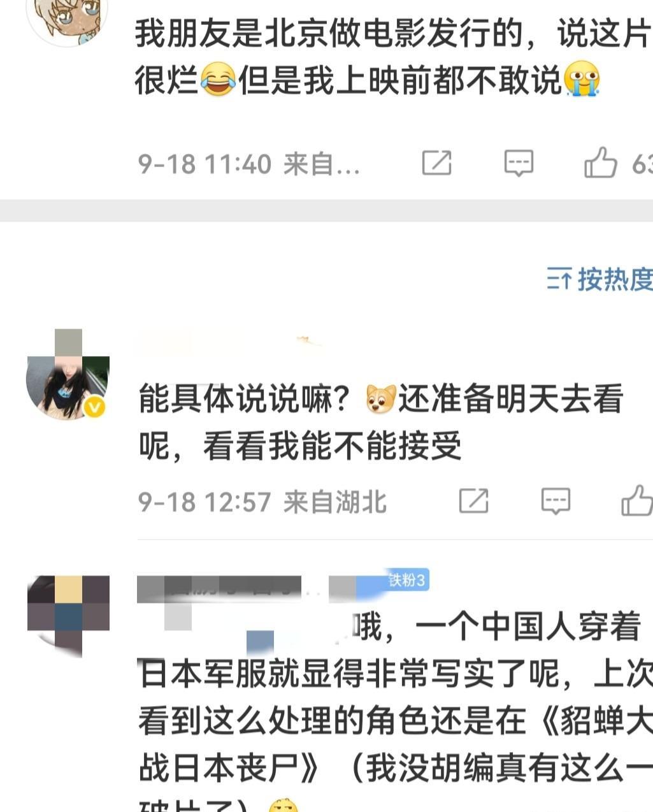The height and width of the screenshot is (812, 653).
Task: Tap the repost icon on the 11:40 post
Action: (x=437, y=163)
